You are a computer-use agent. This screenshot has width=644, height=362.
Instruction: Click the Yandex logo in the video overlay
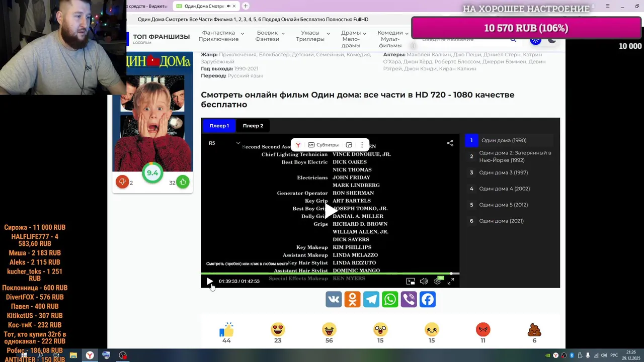coord(298,145)
